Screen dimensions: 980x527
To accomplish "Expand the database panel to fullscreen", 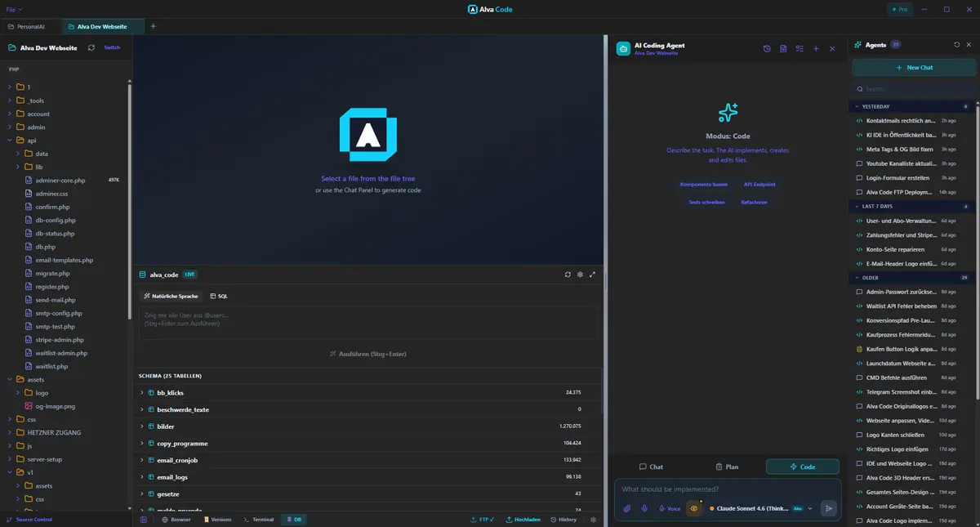I will click(592, 275).
